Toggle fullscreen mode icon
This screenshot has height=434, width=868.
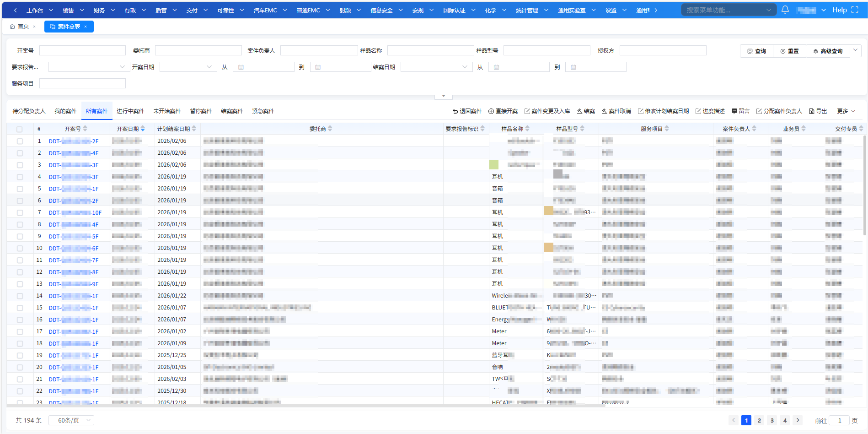coord(855,10)
